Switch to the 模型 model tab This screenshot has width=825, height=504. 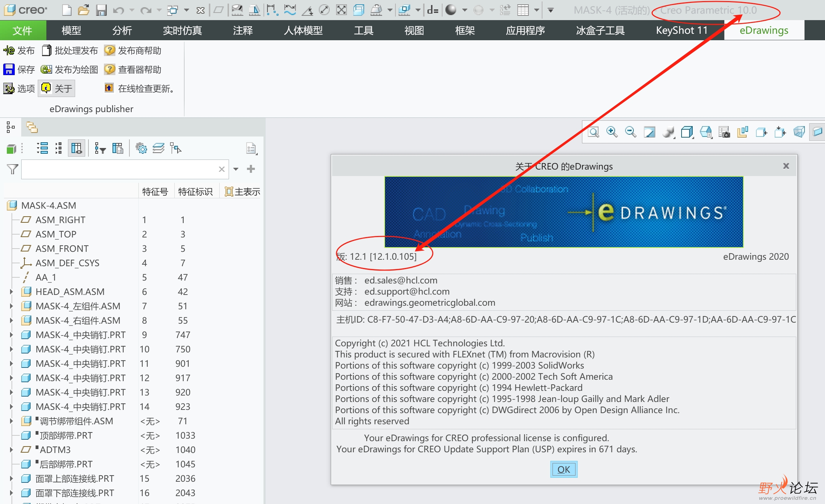(x=71, y=30)
